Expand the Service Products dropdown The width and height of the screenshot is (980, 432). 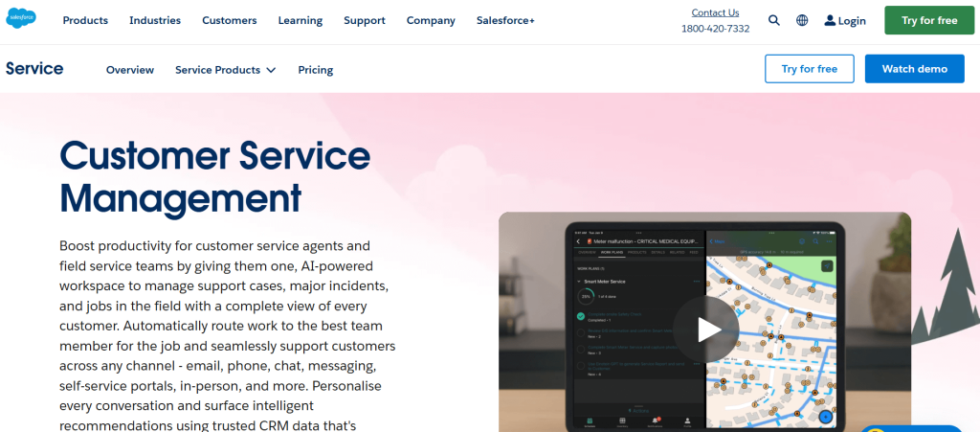pos(225,70)
